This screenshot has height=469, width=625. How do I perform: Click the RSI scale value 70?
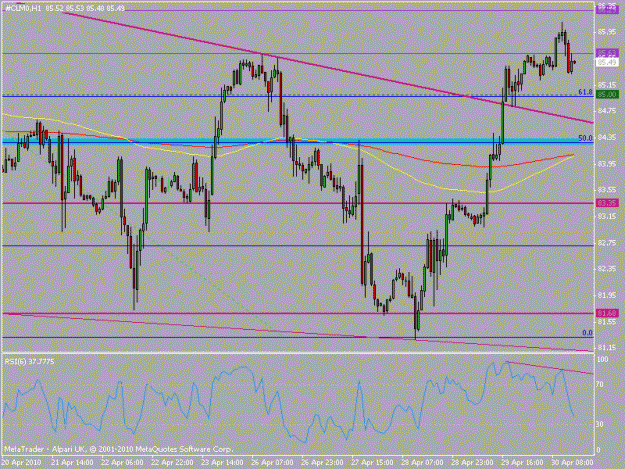coord(601,385)
